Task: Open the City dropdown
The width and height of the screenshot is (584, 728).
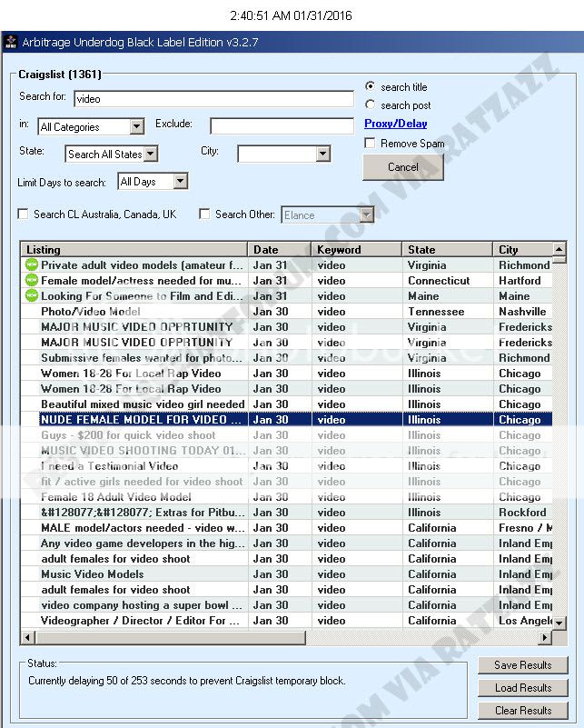Action: coord(322,154)
